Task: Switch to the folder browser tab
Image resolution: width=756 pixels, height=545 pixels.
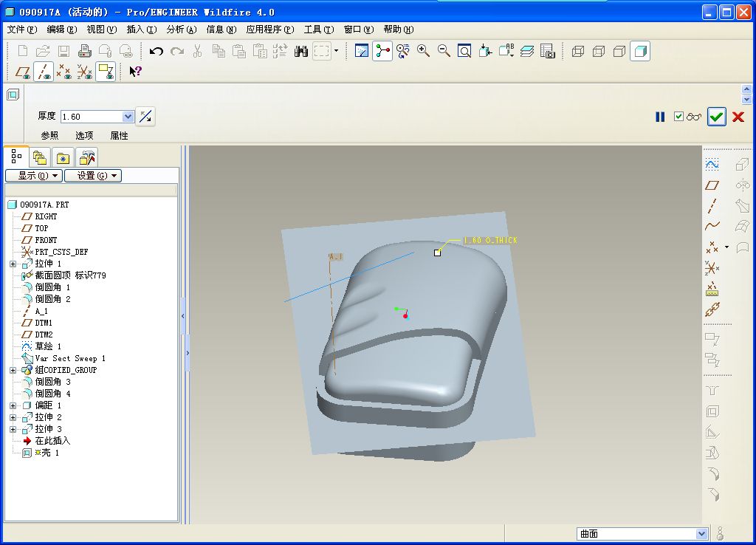Action: coord(40,158)
